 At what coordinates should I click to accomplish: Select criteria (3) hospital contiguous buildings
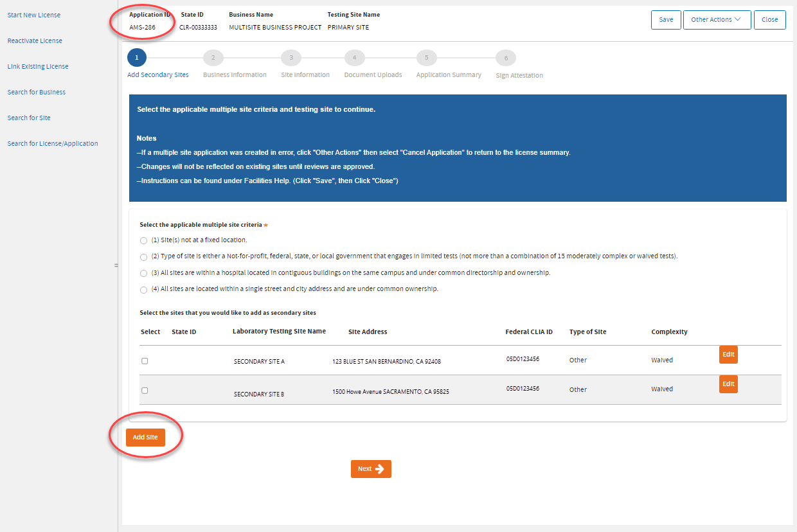[144, 273]
